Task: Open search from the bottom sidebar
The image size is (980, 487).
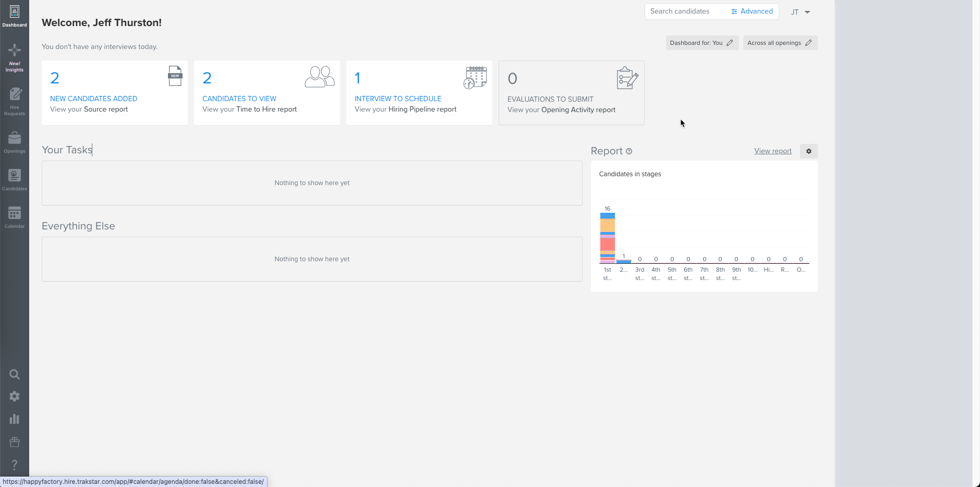Action: (14, 374)
